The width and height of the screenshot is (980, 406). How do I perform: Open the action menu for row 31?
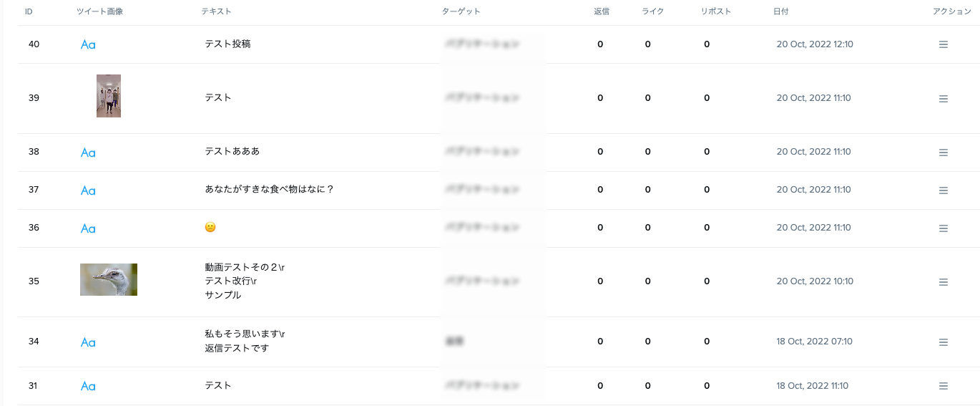click(x=943, y=387)
